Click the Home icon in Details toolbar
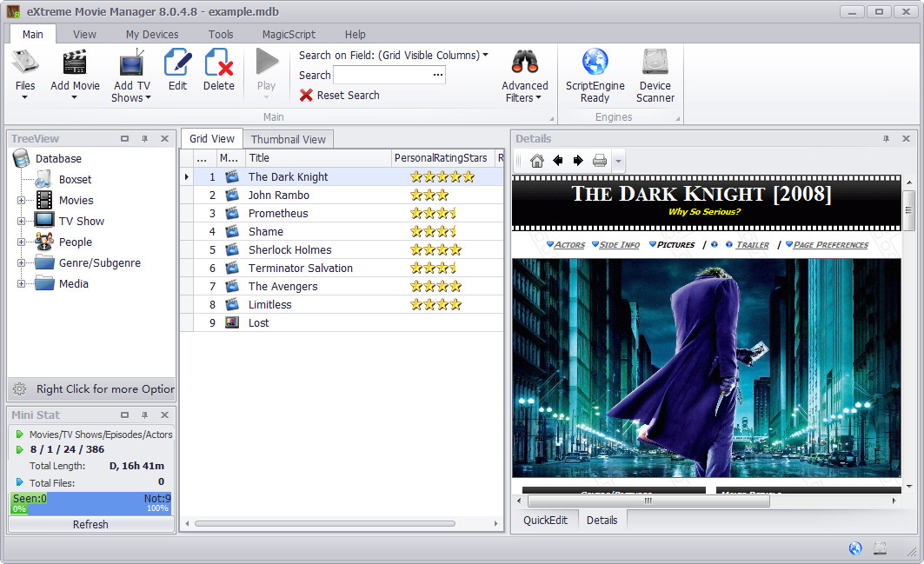The height and width of the screenshot is (564, 924). [x=536, y=161]
